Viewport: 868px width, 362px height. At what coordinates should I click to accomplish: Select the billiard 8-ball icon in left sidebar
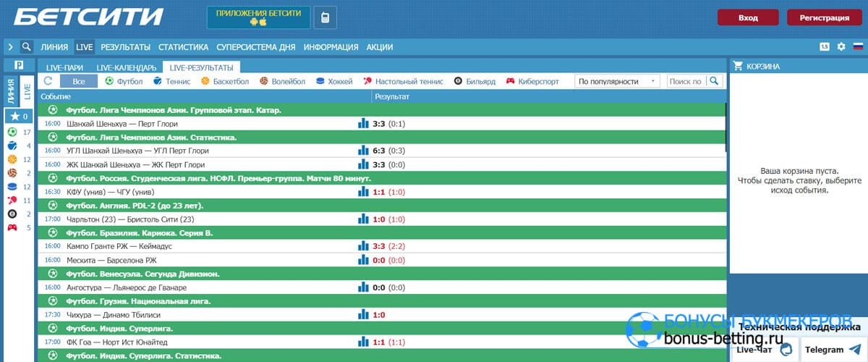coord(12,214)
